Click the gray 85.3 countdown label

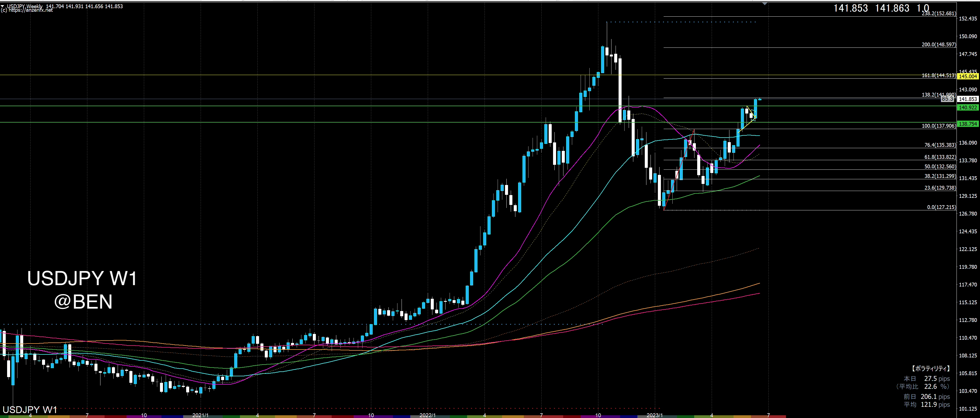point(947,99)
